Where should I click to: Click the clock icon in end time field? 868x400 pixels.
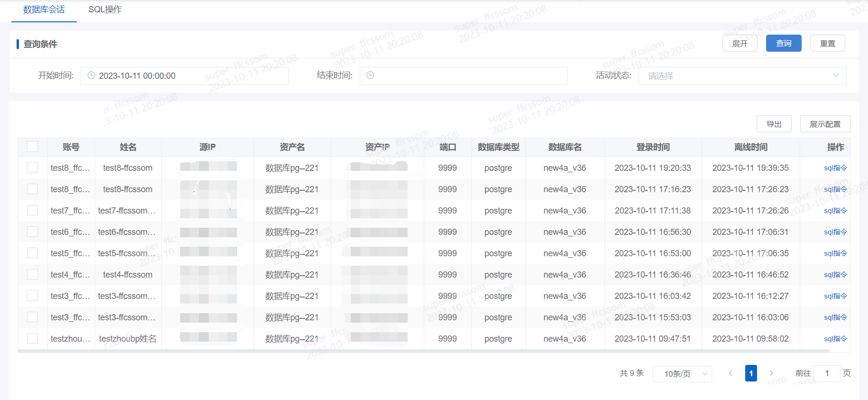(x=370, y=75)
